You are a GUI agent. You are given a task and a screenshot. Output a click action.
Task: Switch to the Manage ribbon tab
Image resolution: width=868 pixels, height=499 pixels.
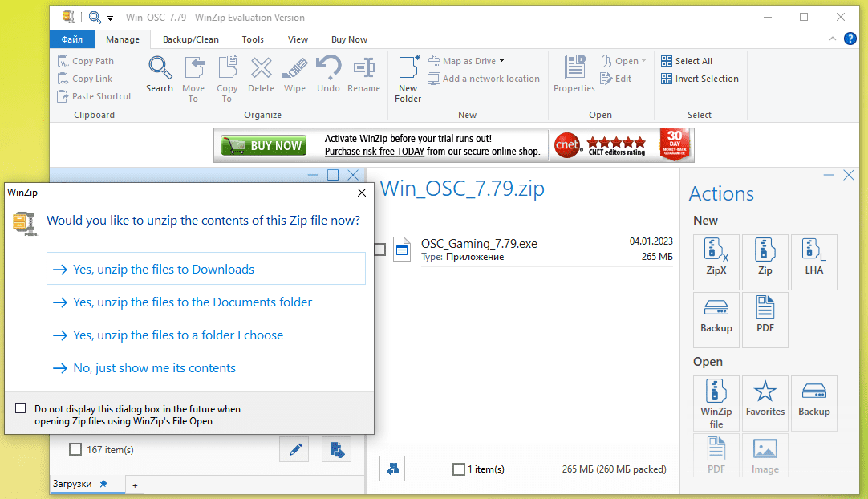coord(123,39)
